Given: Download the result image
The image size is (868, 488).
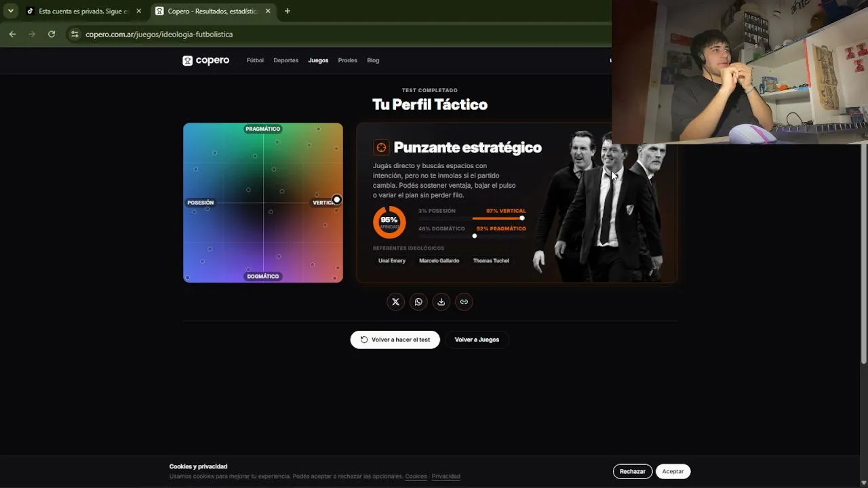Looking at the screenshot, I should 441,302.
